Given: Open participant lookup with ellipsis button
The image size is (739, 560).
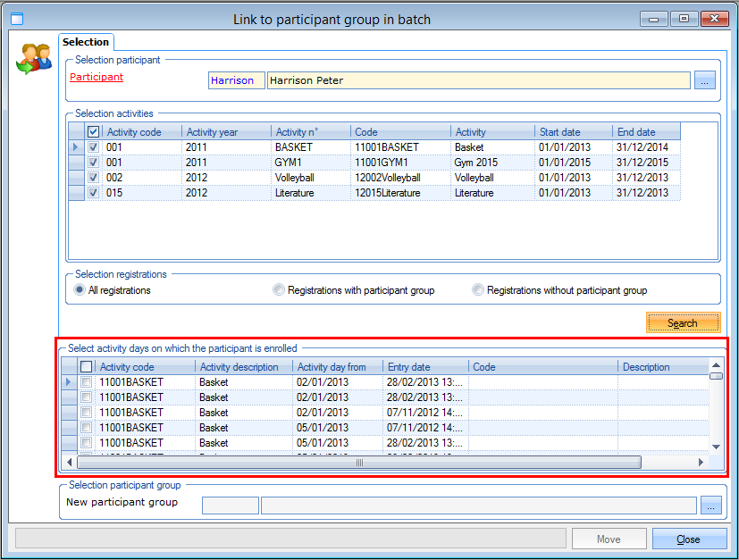Looking at the screenshot, I should [x=705, y=80].
